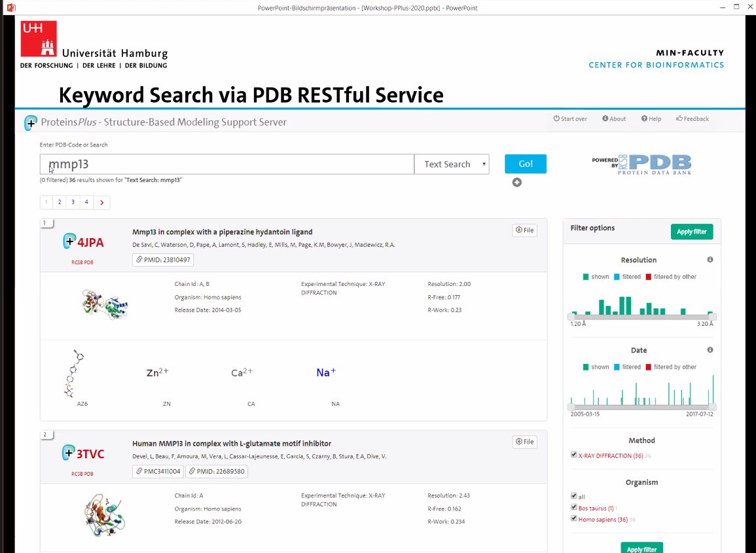
Task: Select the Ca2+ ion ligand
Action: pos(242,372)
